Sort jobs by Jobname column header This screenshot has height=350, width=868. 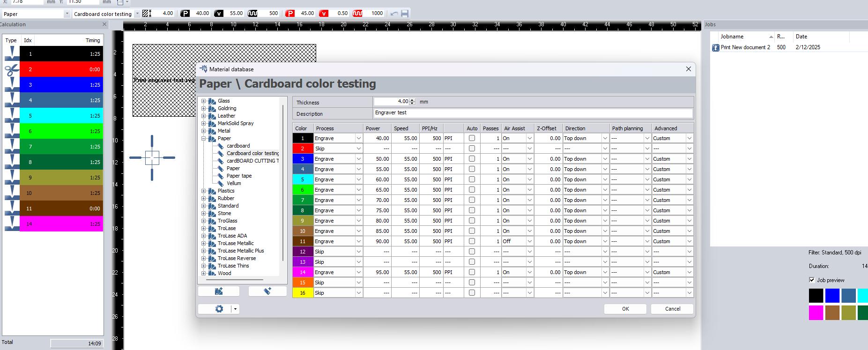tap(747, 37)
